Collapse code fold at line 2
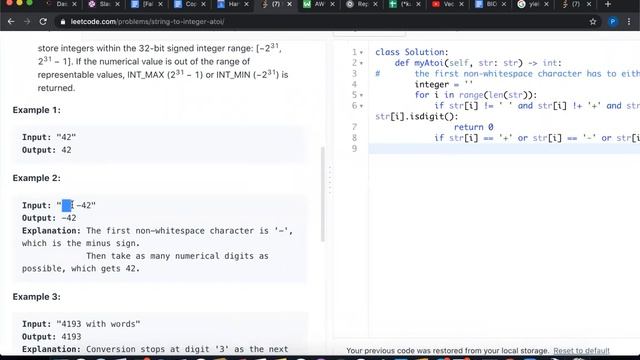The height and width of the screenshot is (360, 640). coord(361,63)
